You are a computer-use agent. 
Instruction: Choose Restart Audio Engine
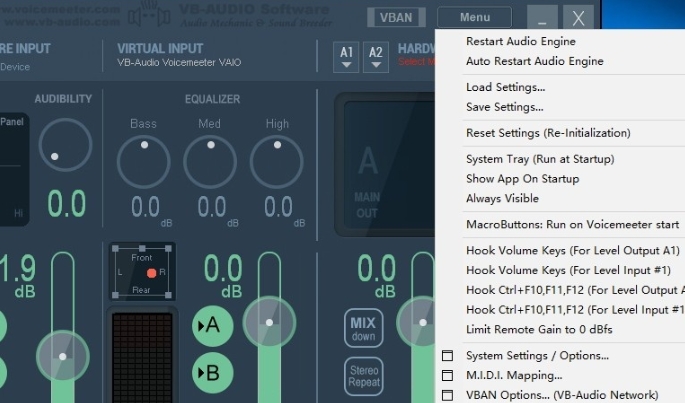click(x=521, y=42)
